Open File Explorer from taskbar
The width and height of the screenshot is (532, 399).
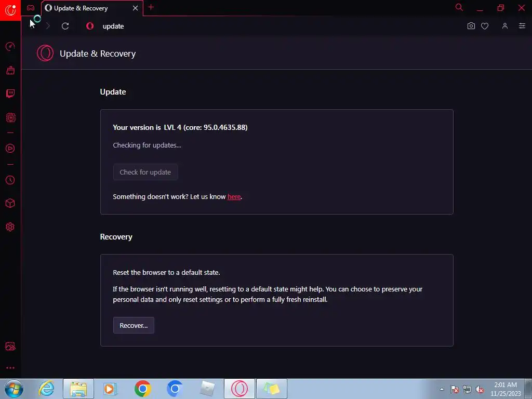[x=78, y=389]
